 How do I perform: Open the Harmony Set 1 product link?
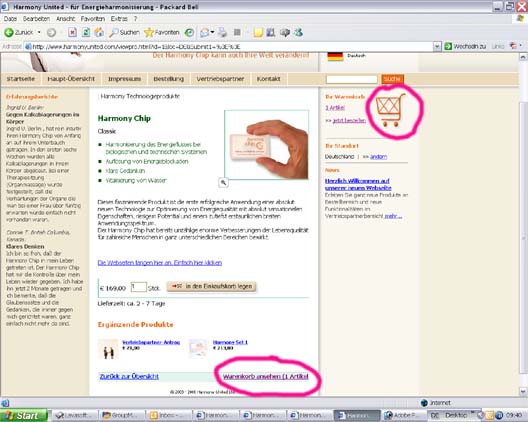pyautogui.click(x=230, y=342)
